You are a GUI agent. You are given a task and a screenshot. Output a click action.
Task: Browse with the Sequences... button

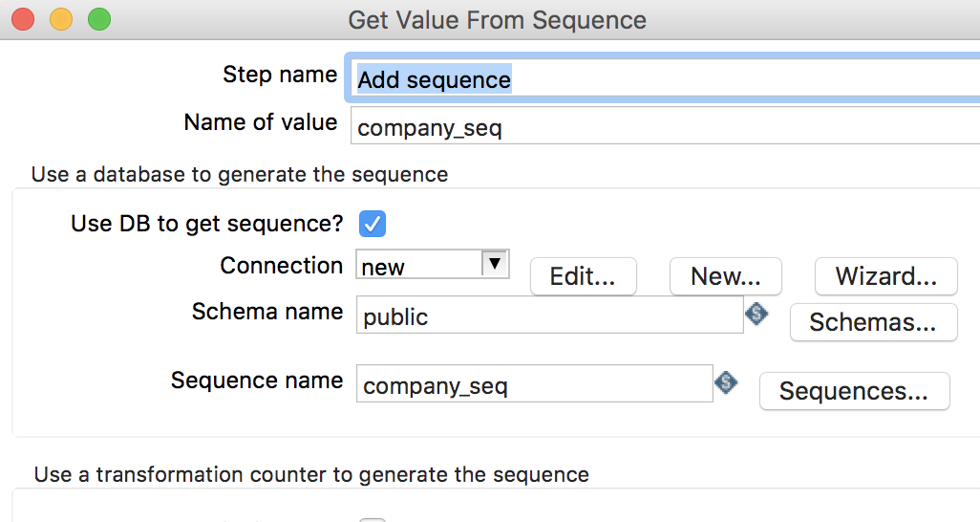click(x=854, y=391)
